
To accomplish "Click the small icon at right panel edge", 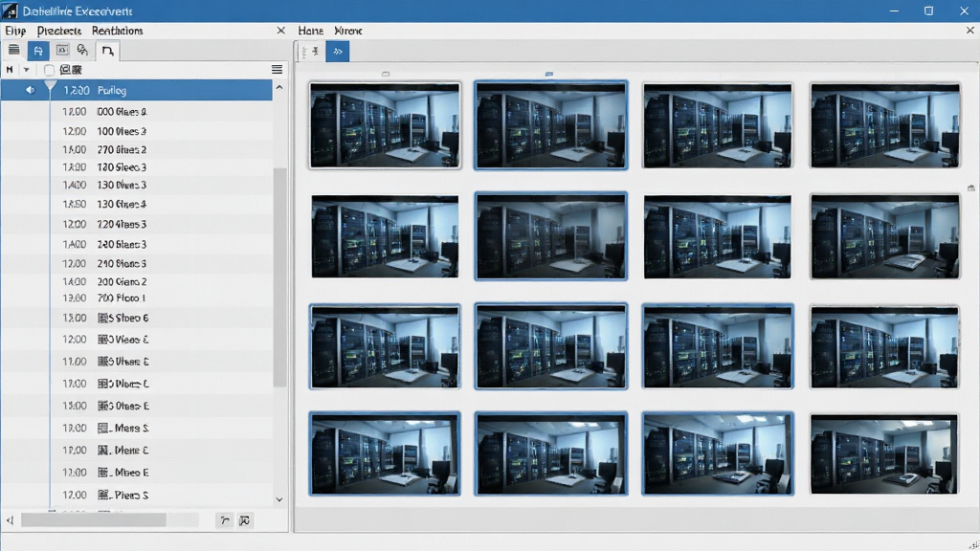I will pos(970,187).
